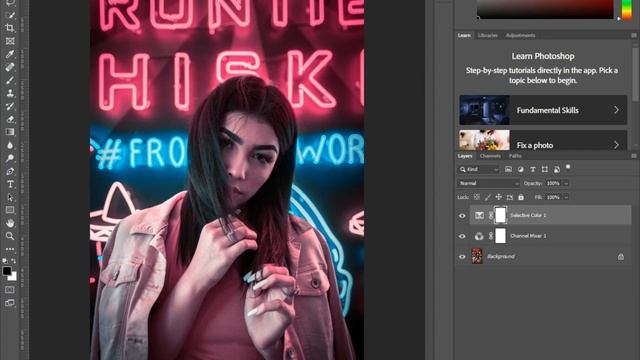Image resolution: width=640 pixels, height=360 pixels.
Task: Open the Normal blend mode dropdown
Action: [x=489, y=183]
